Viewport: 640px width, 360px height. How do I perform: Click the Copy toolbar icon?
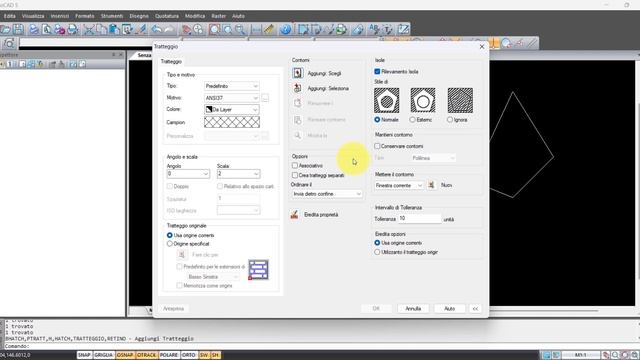coord(101,29)
